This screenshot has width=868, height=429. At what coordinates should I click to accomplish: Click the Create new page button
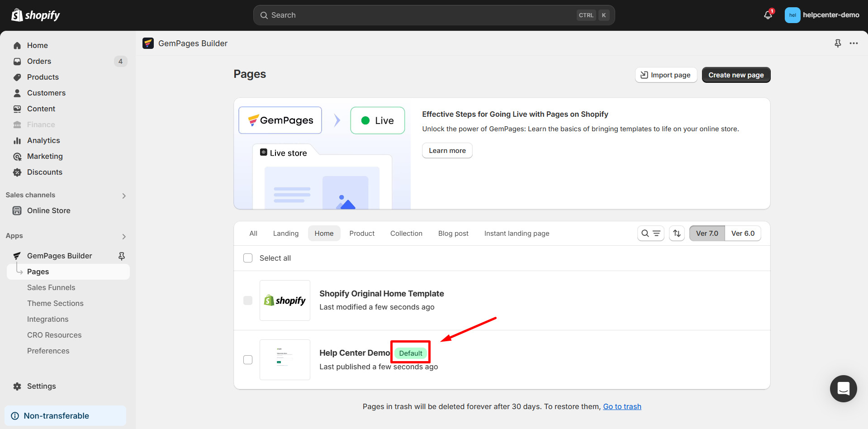click(x=736, y=75)
